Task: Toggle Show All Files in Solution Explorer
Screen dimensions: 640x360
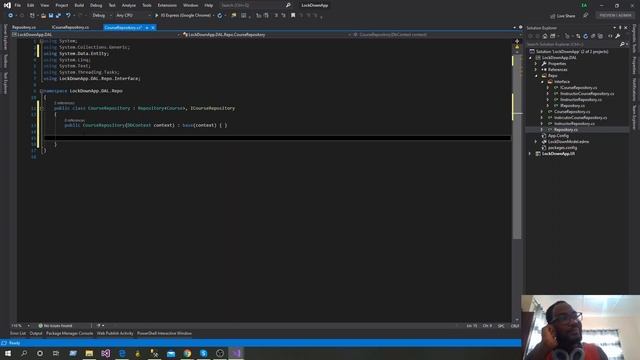Action: click(600, 36)
